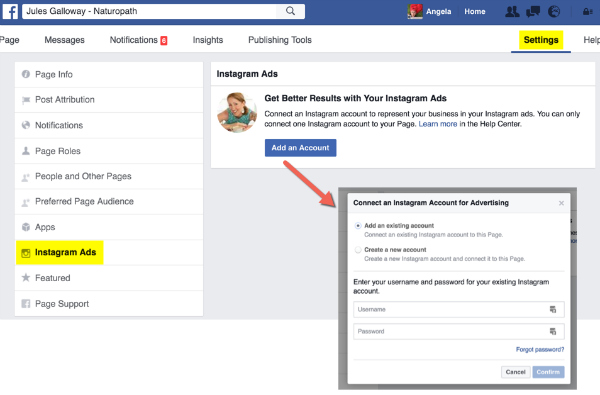Go to Home in top bar
Screen dimensions: 600x395
point(475,11)
